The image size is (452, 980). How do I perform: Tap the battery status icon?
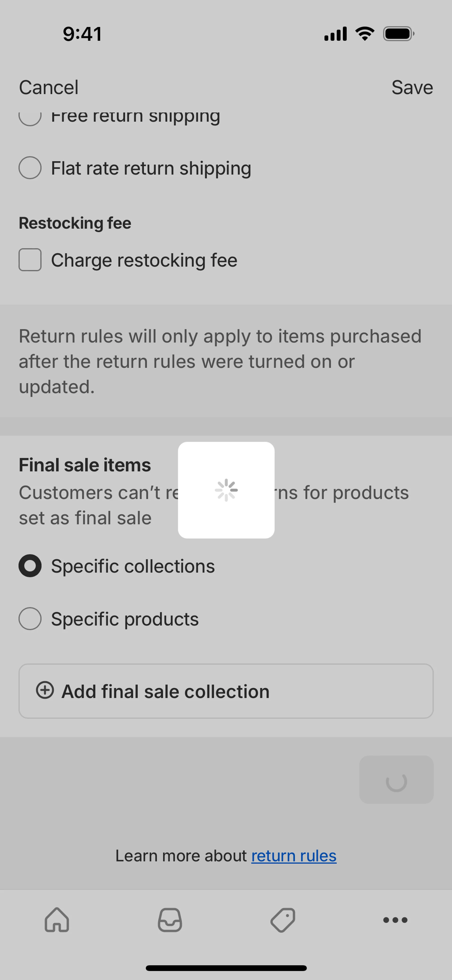398,34
